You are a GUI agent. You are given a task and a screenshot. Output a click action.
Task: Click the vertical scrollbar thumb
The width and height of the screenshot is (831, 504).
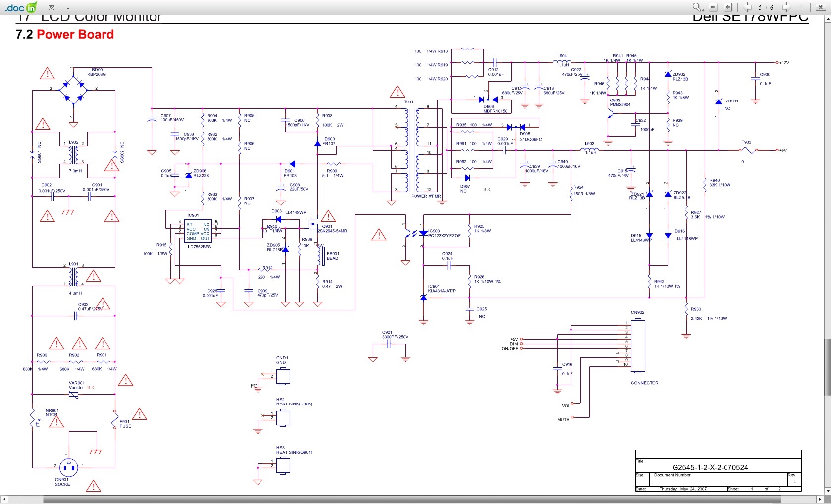[x=827, y=367]
